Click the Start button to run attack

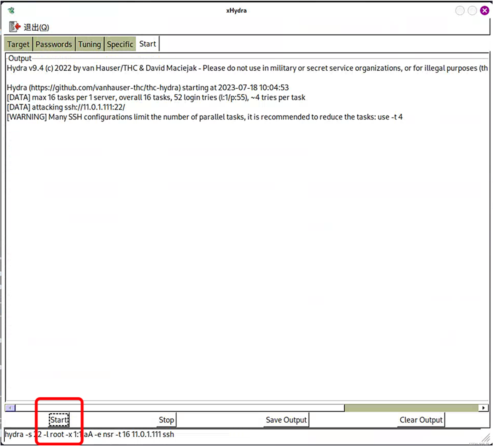click(59, 419)
